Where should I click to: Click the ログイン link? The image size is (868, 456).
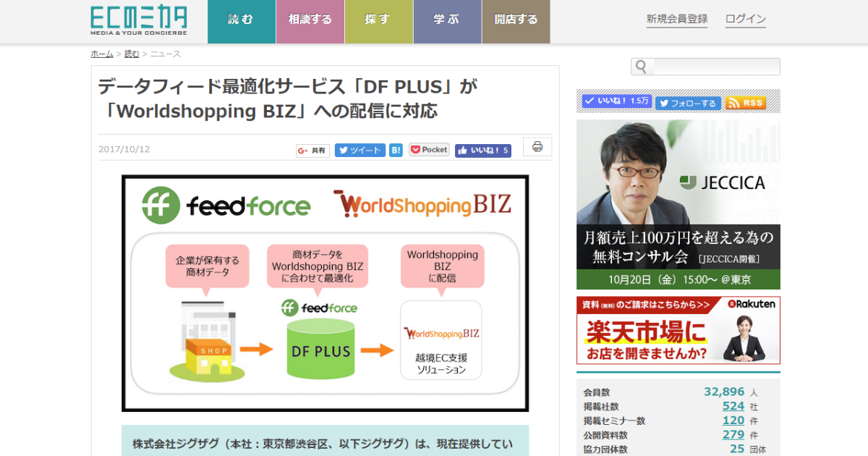coord(746,19)
